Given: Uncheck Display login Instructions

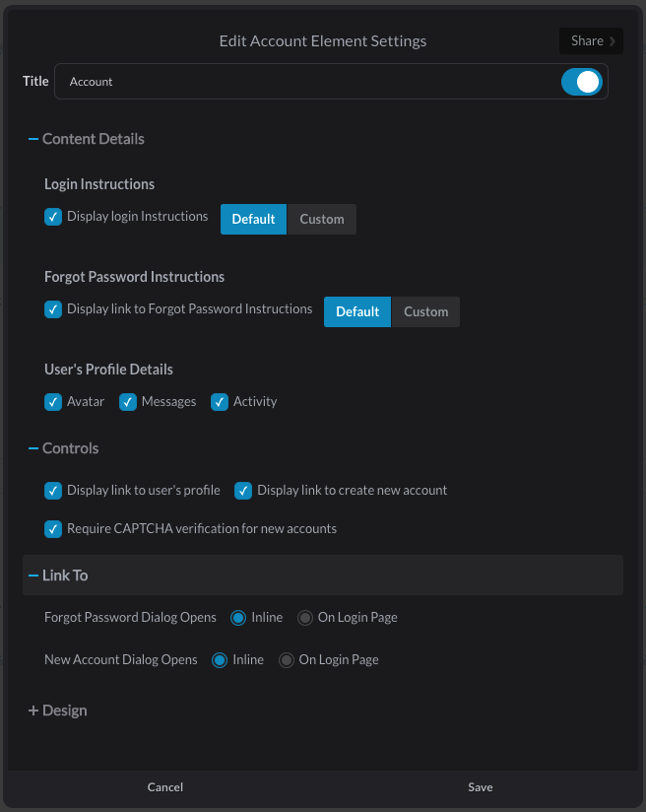Looking at the screenshot, I should click(53, 217).
